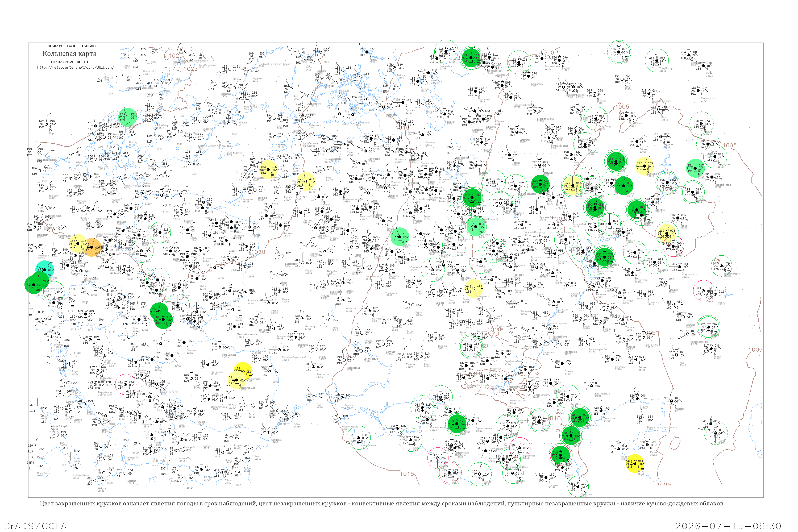Click the Russian legend caption below the map
Viewport: 798px width, 532px height.
(382, 504)
